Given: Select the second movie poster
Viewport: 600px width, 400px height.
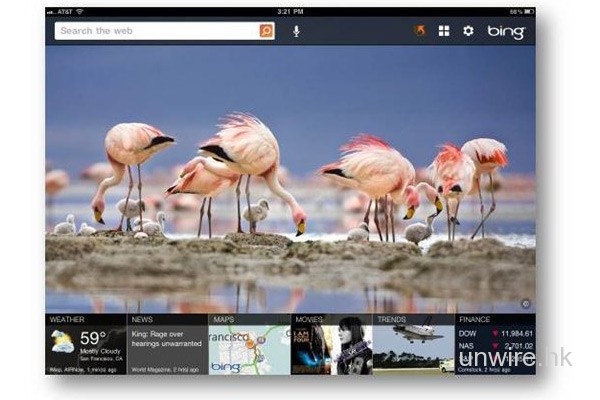Looking at the screenshot, I should [353, 350].
